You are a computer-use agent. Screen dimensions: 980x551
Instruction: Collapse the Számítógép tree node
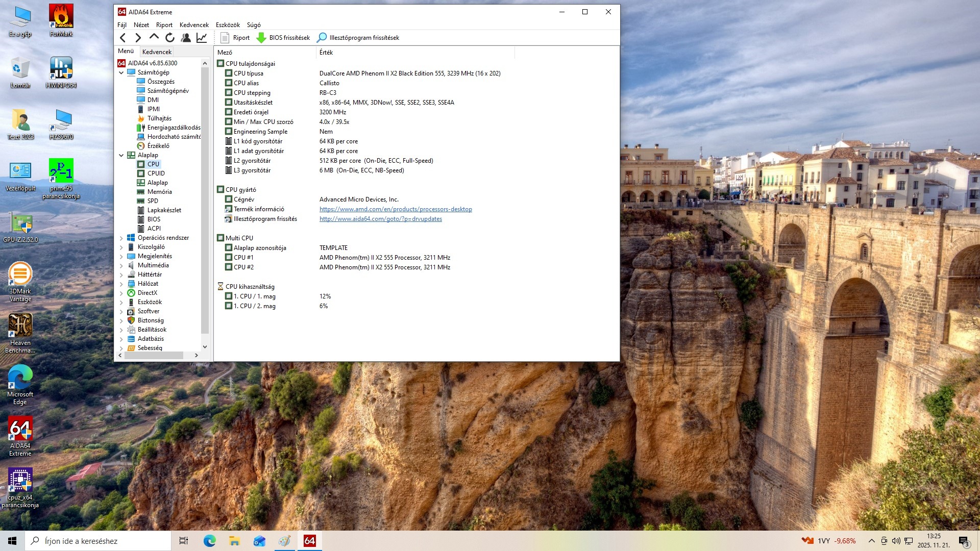click(x=121, y=72)
